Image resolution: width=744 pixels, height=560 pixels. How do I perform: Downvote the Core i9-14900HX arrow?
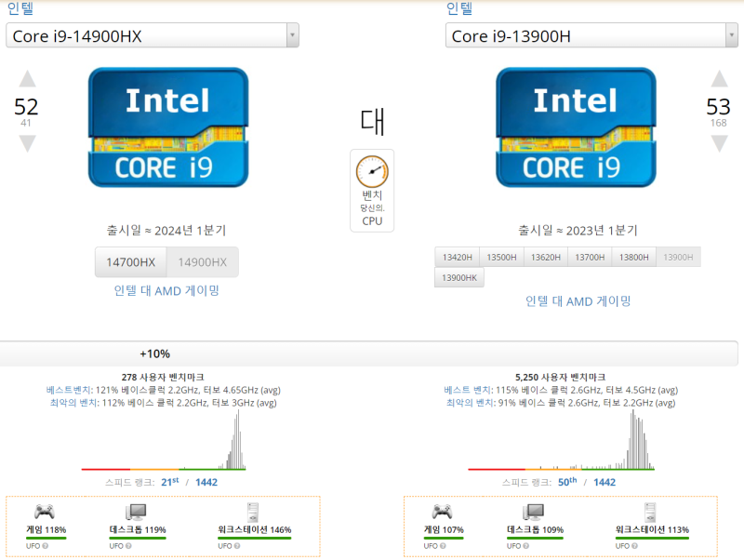tap(28, 143)
